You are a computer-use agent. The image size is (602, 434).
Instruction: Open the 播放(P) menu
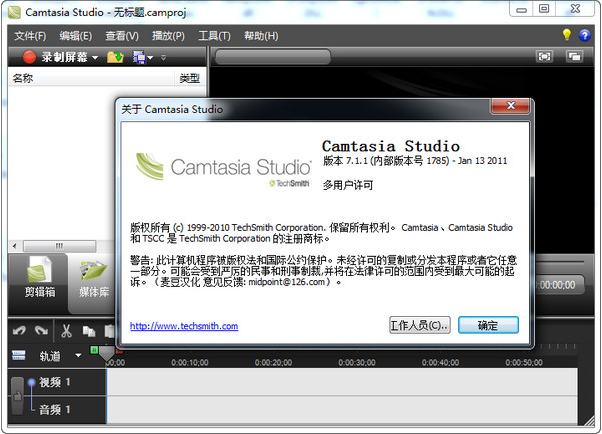click(x=168, y=36)
